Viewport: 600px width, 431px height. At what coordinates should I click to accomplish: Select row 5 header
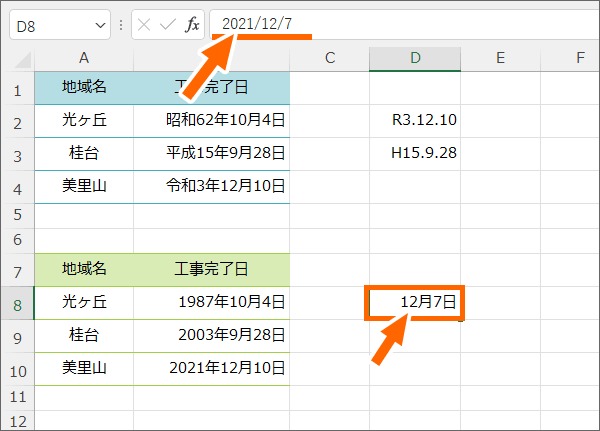click(x=18, y=216)
